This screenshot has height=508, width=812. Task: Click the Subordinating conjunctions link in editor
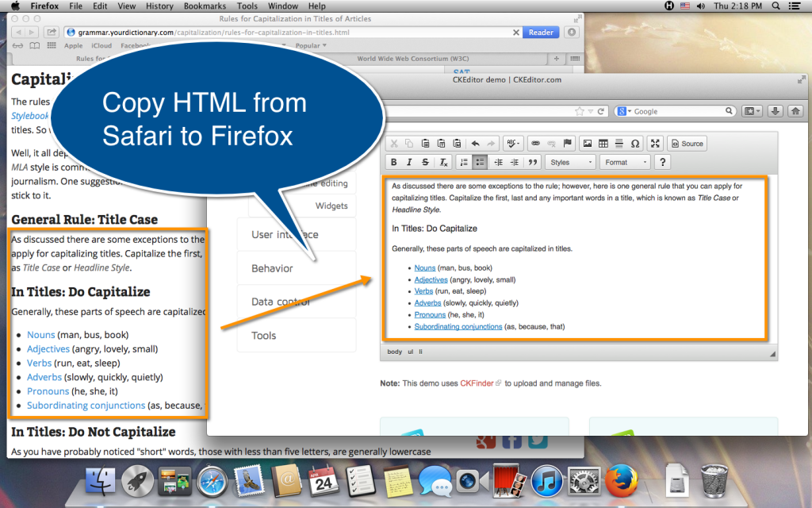[458, 326]
